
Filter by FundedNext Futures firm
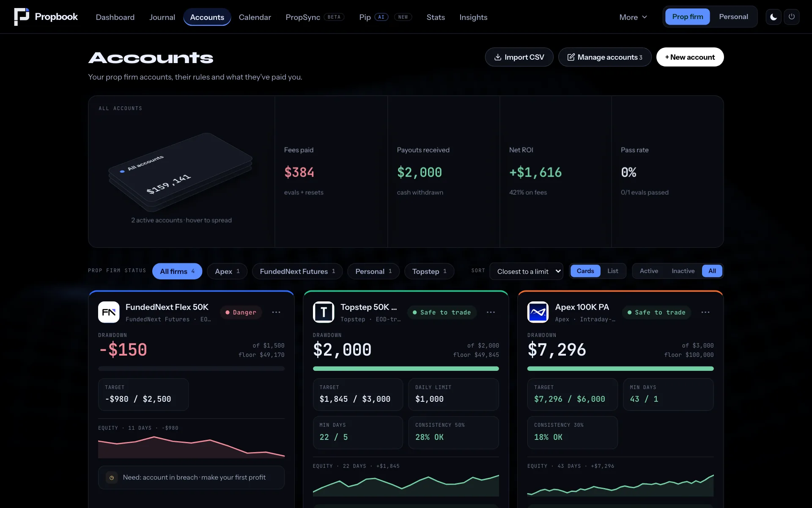[297, 271]
